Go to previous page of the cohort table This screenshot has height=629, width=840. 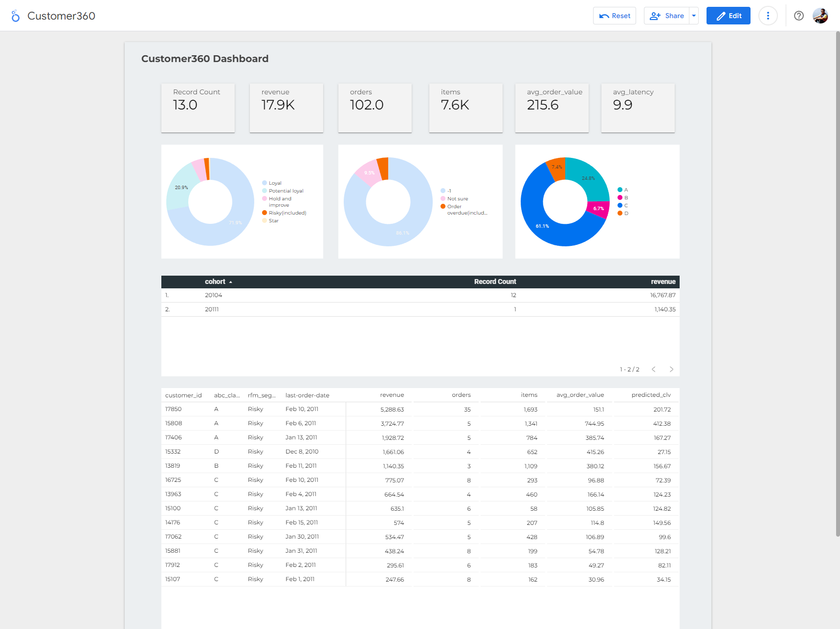point(654,369)
